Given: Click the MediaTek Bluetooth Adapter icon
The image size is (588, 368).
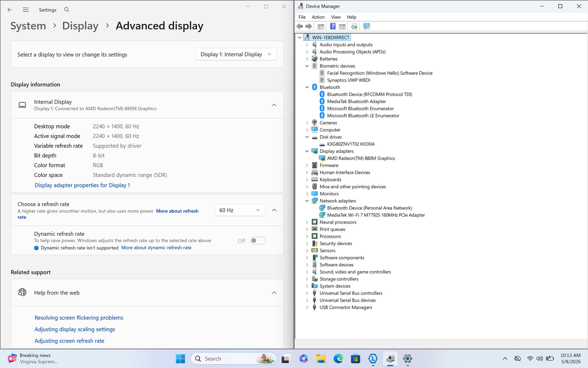Looking at the screenshot, I should (322, 102).
